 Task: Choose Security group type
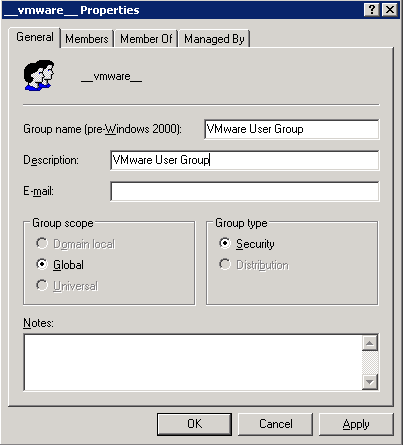point(225,243)
